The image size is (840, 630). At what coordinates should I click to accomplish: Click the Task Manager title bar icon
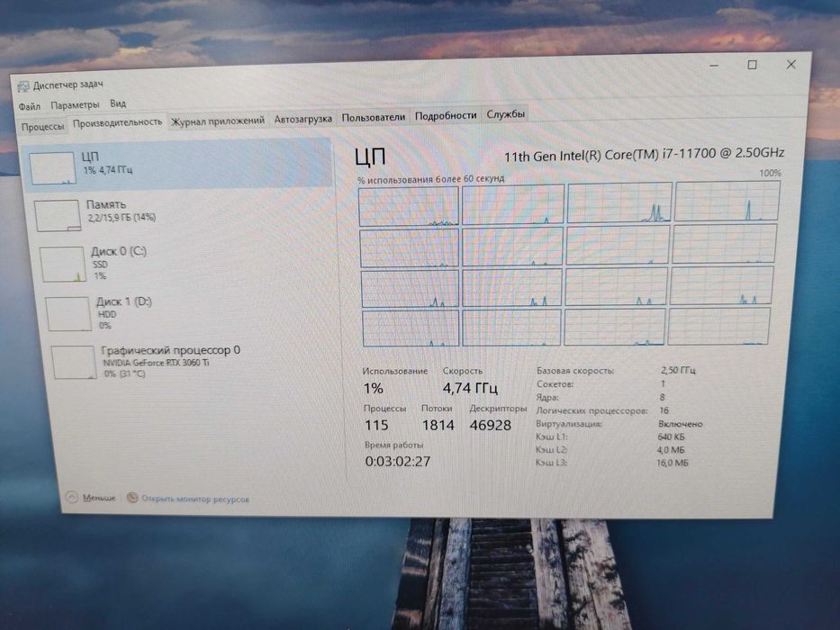point(23,86)
